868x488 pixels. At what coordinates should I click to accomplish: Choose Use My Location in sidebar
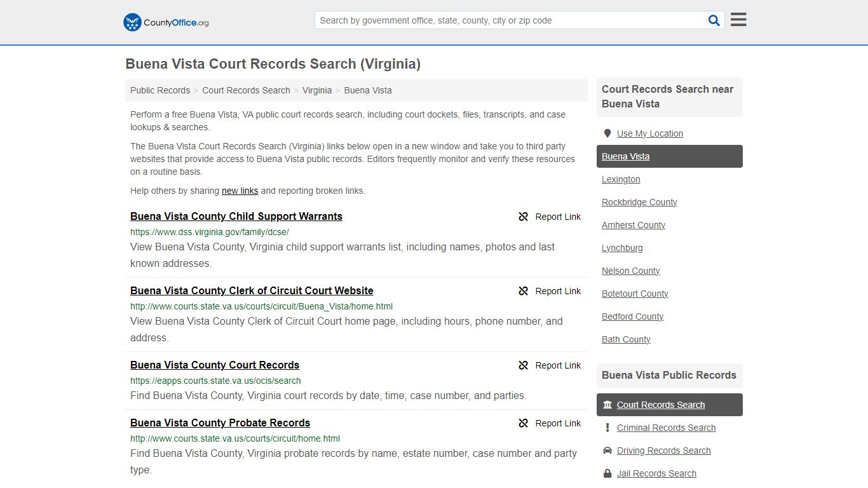tap(650, 133)
